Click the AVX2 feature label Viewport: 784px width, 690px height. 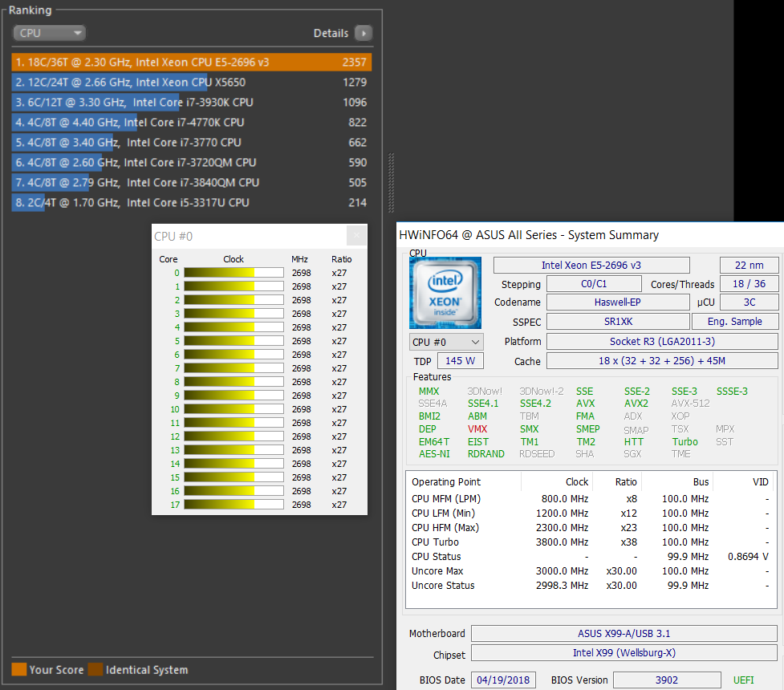tap(636, 404)
